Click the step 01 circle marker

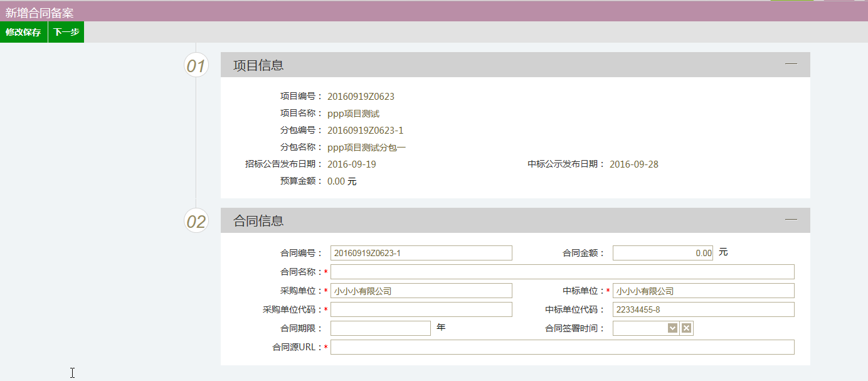point(196,65)
